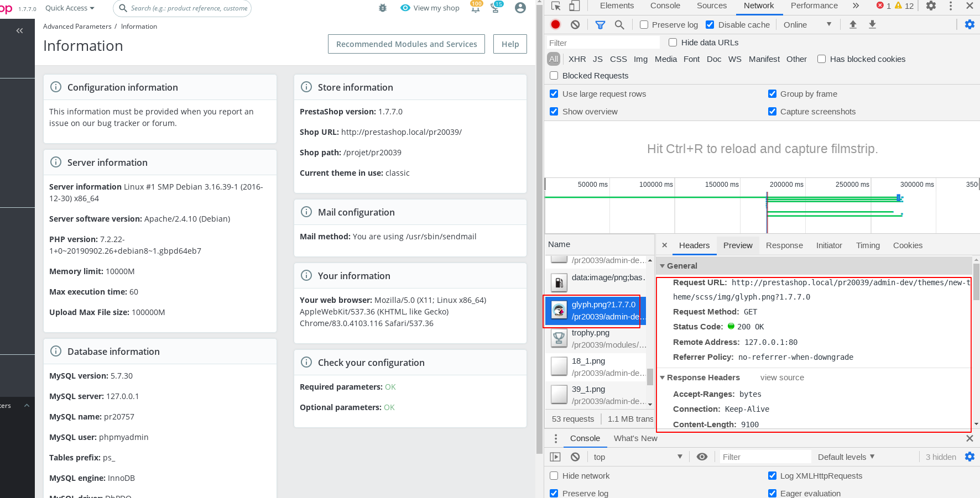Image resolution: width=980 pixels, height=498 pixels.
Task: Toggle the device toolbar icon
Action: [x=575, y=6]
